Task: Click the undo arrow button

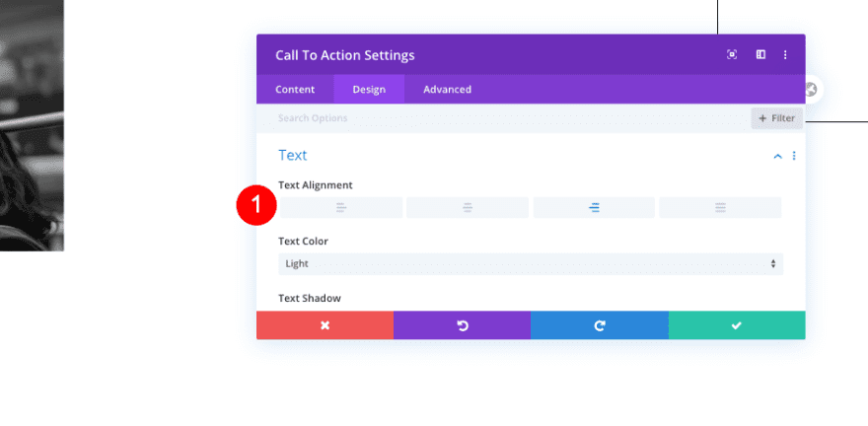Action: tap(462, 325)
